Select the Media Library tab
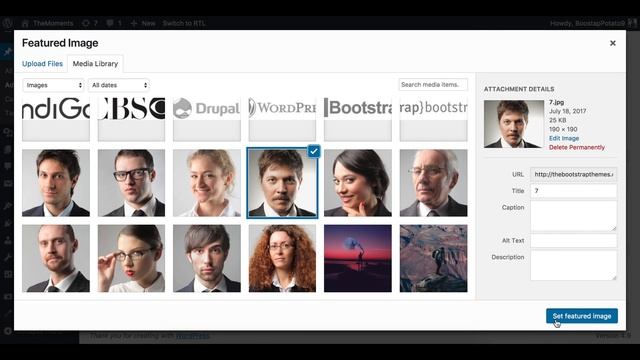The height and width of the screenshot is (360, 640). pyautogui.click(x=95, y=64)
